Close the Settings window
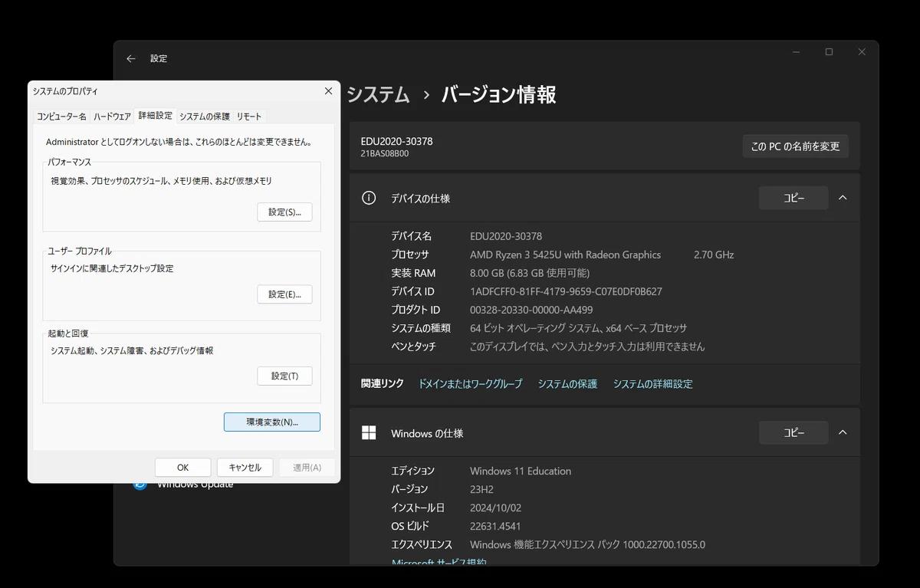The width and height of the screenshot is (920, 588). click(862, 52)
